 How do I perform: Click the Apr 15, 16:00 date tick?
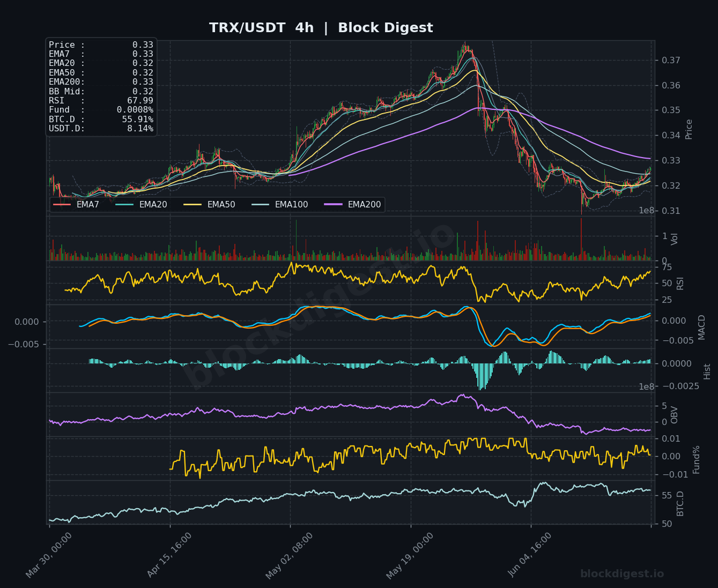point(169,555)
